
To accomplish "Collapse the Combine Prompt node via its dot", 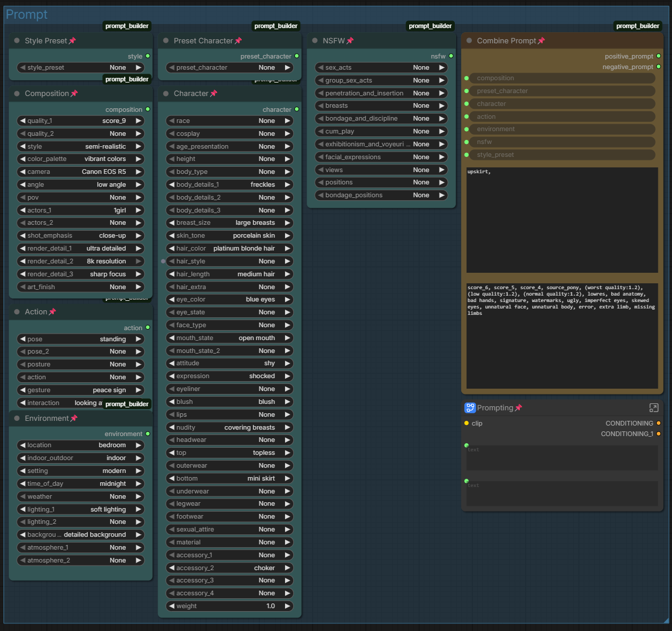I will click(x=469, y=41).
